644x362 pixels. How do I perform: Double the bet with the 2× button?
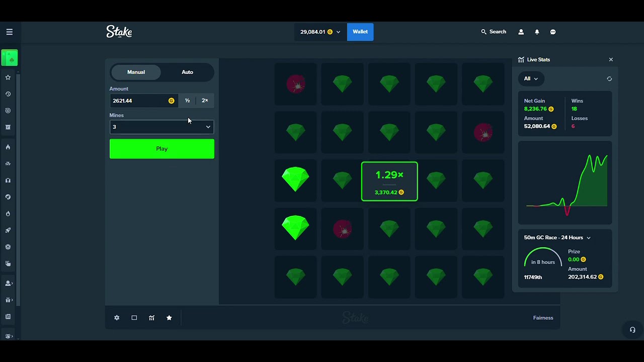[x=205, y=101]
